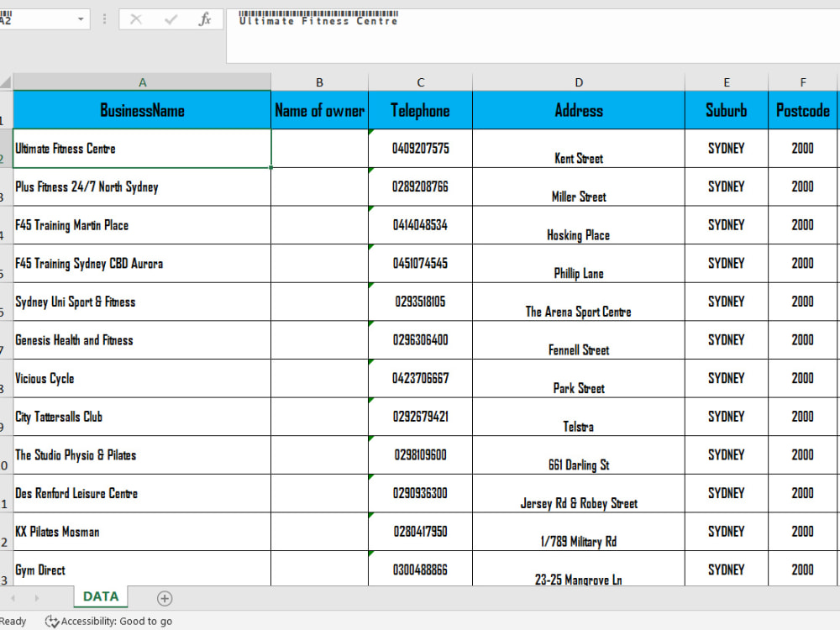Select telephone cell 0423706667
The height and width of the screenshot is (630, 840).
(421, 378)
